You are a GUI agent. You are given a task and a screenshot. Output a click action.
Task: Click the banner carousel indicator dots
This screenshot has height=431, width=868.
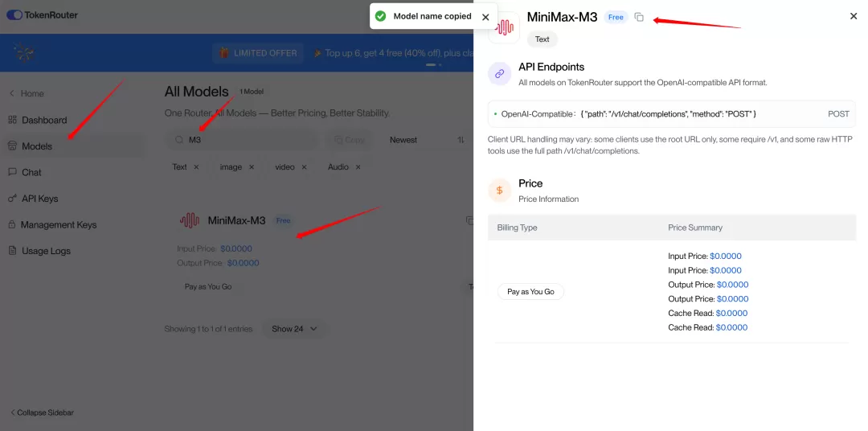point(433,65)
